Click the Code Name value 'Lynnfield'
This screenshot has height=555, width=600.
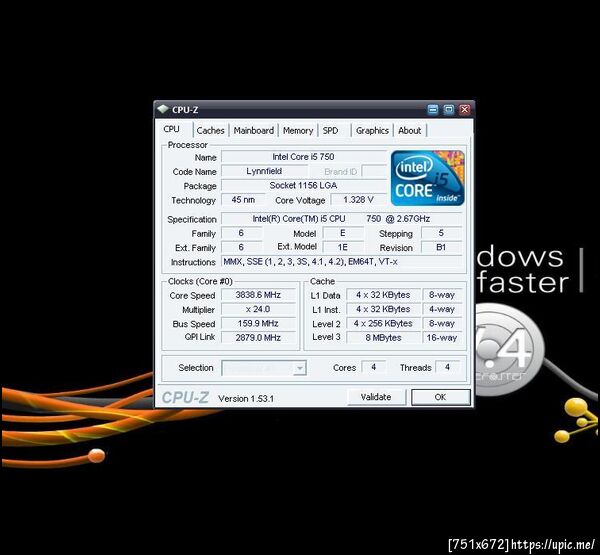(264, 171)
